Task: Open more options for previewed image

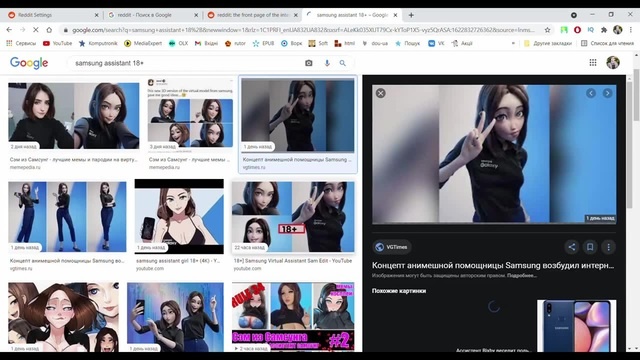Action: click(x=608, y=247)
